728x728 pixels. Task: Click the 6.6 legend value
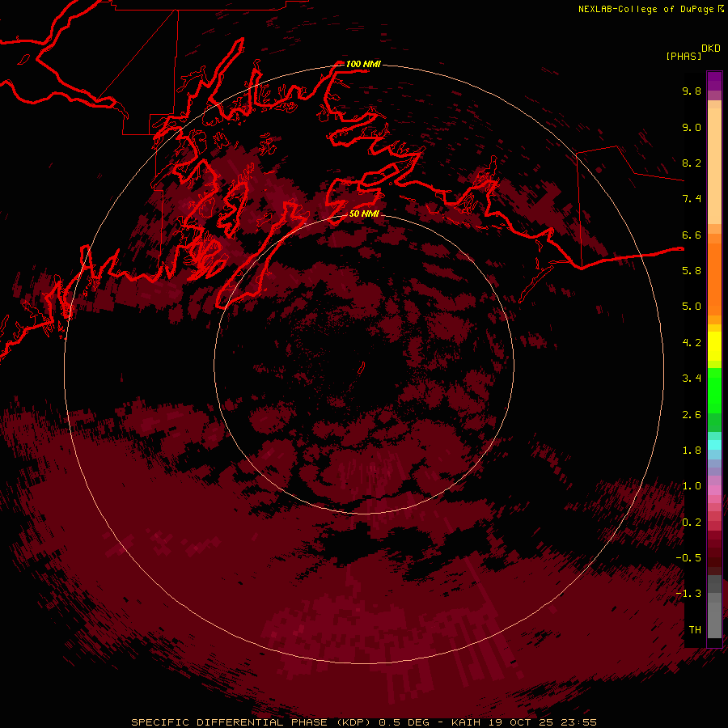click(692, 235)
